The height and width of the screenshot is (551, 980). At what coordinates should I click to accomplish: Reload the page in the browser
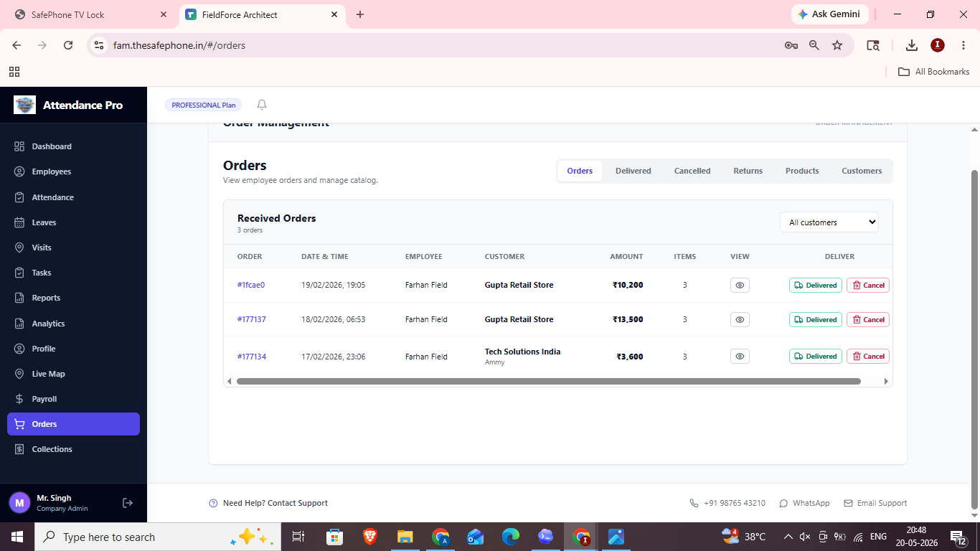coord(68,45)
